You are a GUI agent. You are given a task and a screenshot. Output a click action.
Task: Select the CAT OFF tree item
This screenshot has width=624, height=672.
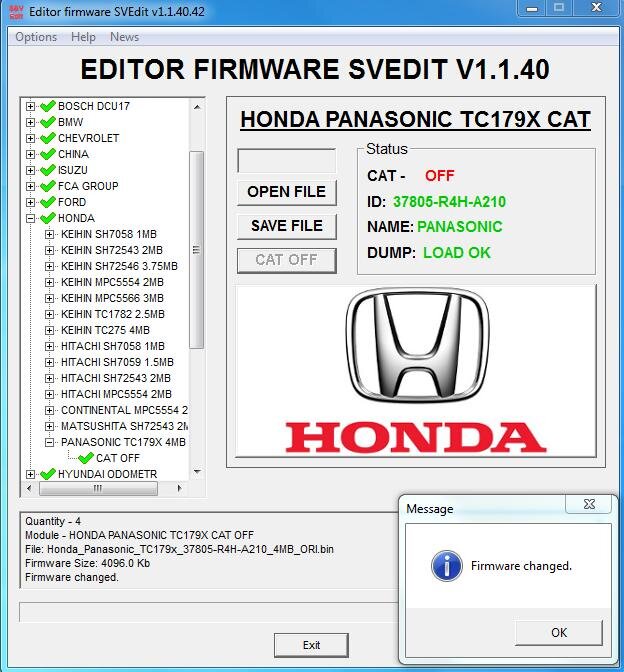coord(118,458)
